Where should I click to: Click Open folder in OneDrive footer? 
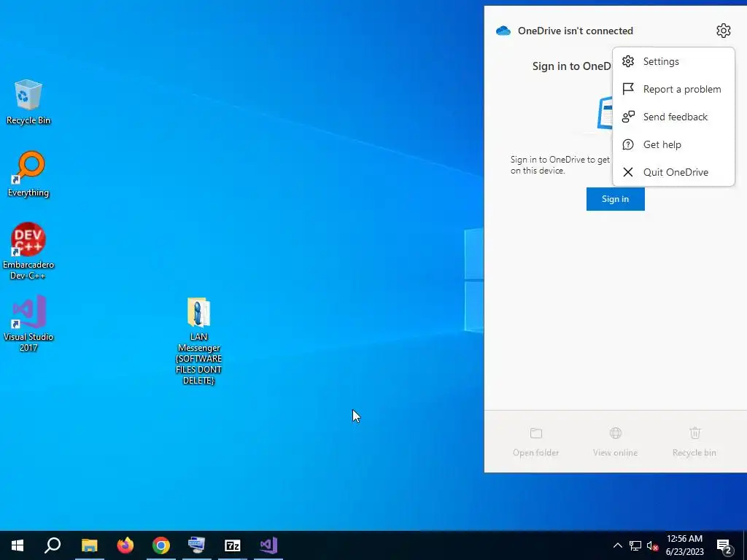(x=536, y=442)
